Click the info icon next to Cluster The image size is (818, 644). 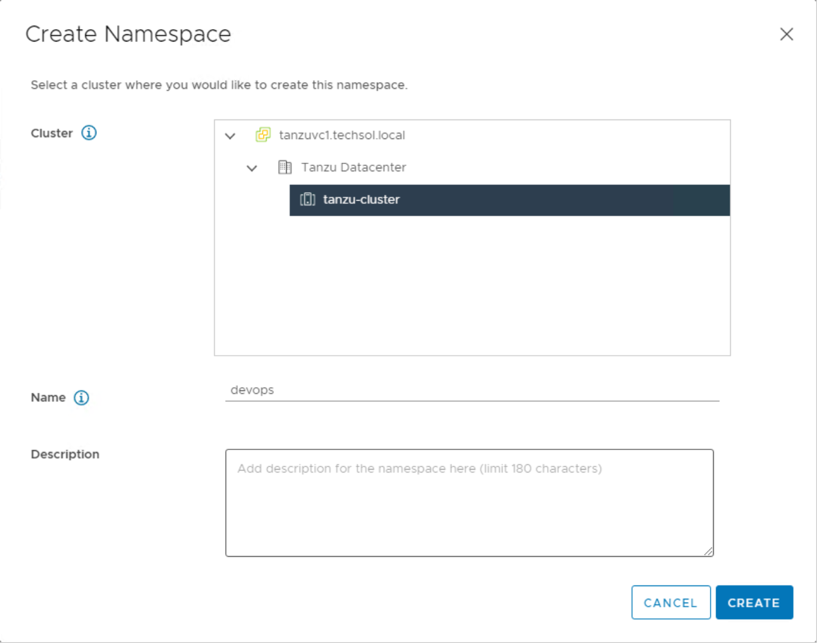(89, 133)
